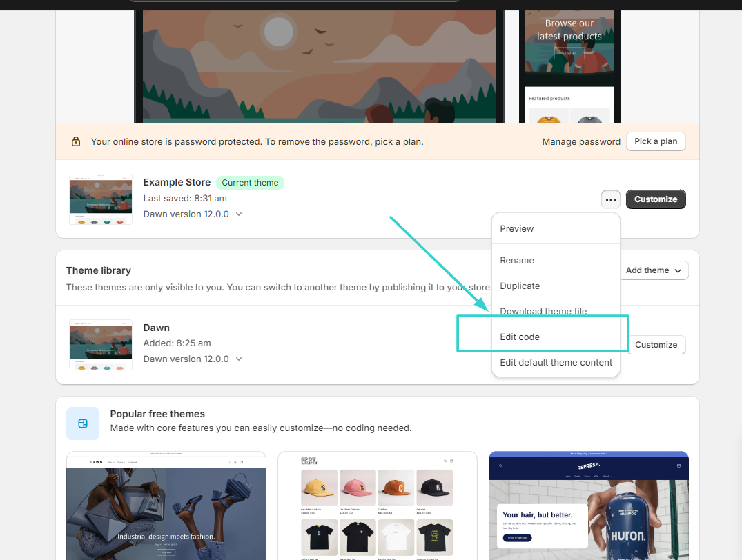
Task: Click Customize in the Theme library row
Action: pyautogui.click(x=656, y=345)
